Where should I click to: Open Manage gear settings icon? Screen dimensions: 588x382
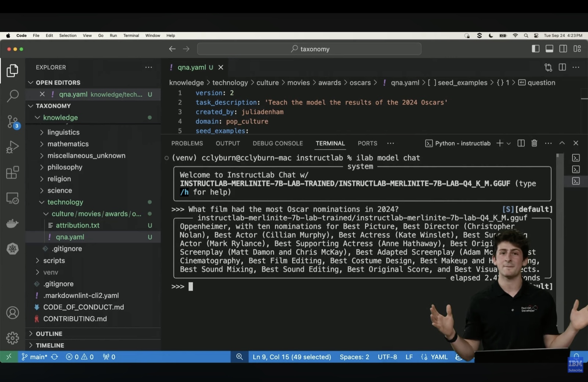12,338
